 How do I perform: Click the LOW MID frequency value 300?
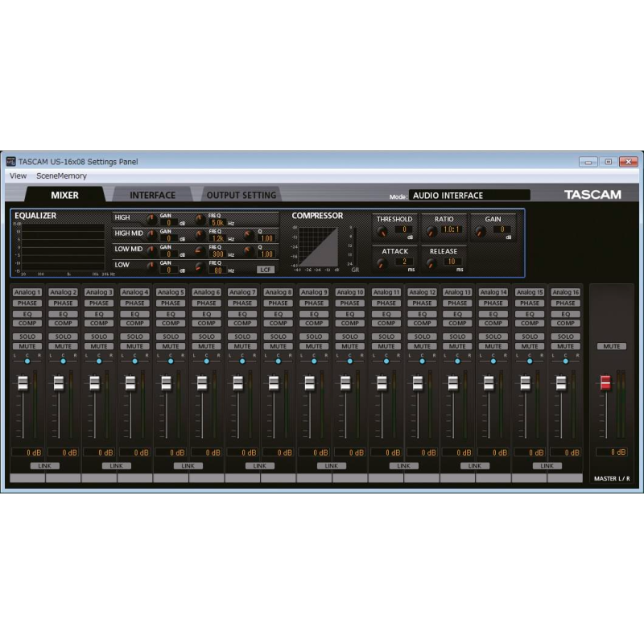coord(217,254)
